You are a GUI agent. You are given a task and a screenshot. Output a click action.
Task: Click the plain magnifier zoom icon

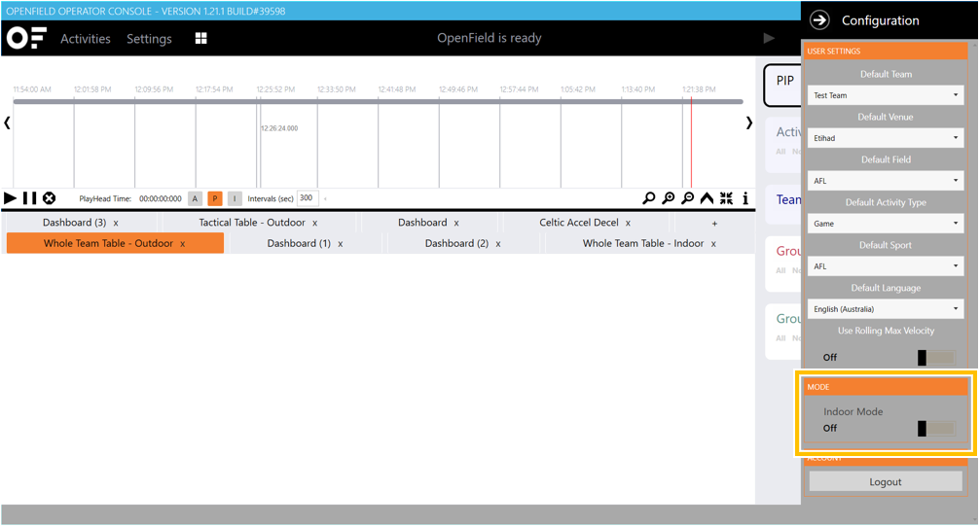649,198
